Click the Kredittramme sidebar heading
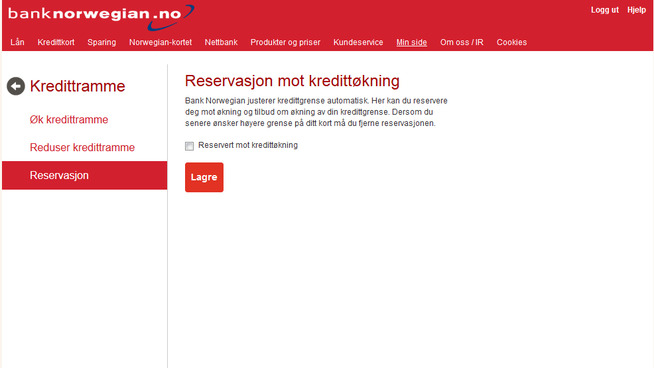The width and height of the screenshot is (654, 368). [78, 86]
